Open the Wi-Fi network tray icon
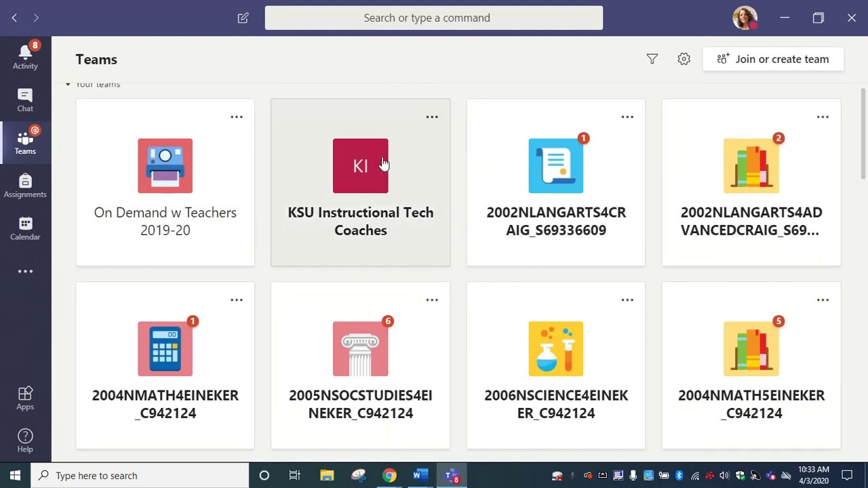This screenshot has width=868, height=488. pyautogui.click(x=695, y=475)
